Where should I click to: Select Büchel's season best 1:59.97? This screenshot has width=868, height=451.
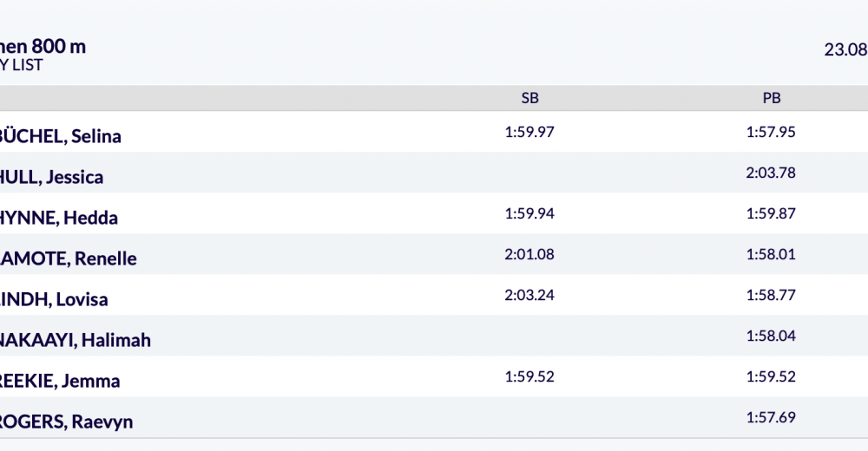tap(529, 132)
